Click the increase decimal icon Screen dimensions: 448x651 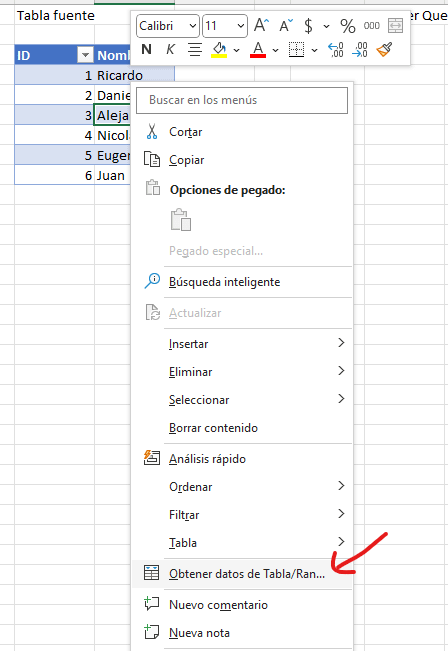pyautogui.click(x=335, y=49)
